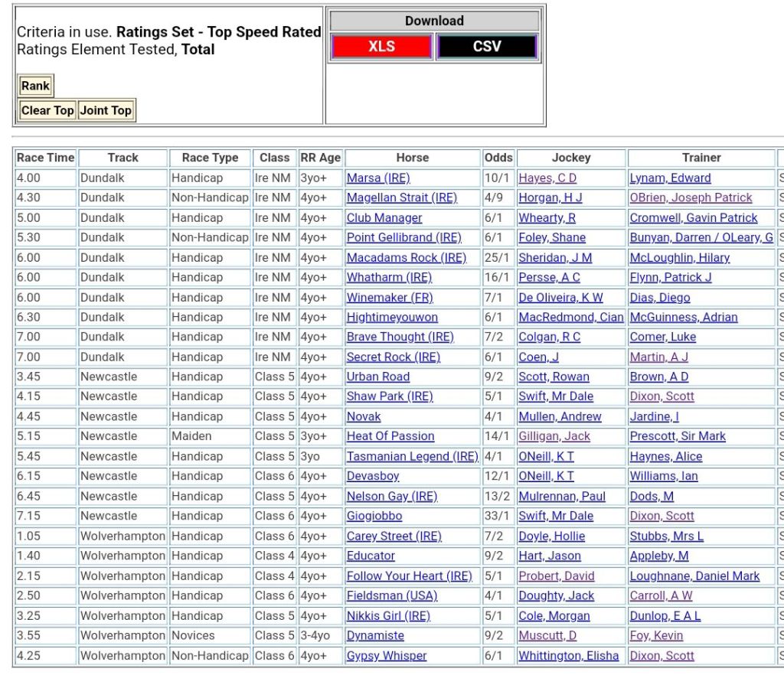
Task: Click the Heat Of Passion horse link
Action: 390,436
